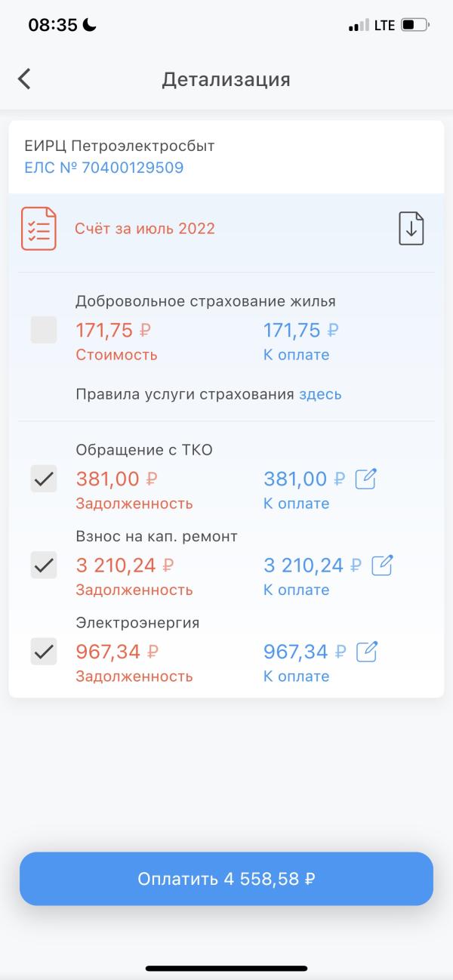Edit the кап. ремонт payment amount
453x980 pixels.
point(383,565)
